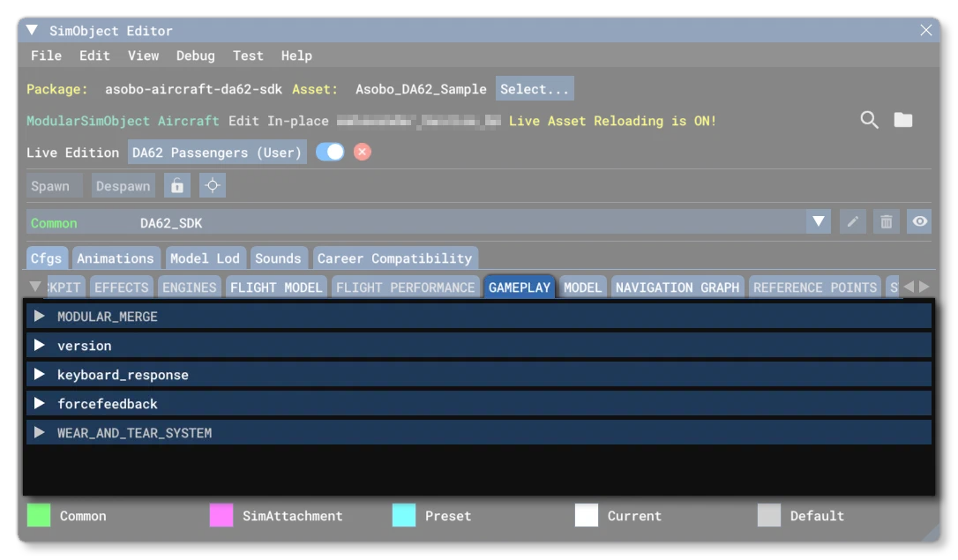Select the EFFECTS cfg tab
958x560 pixels.
click(x=121, y=287)
